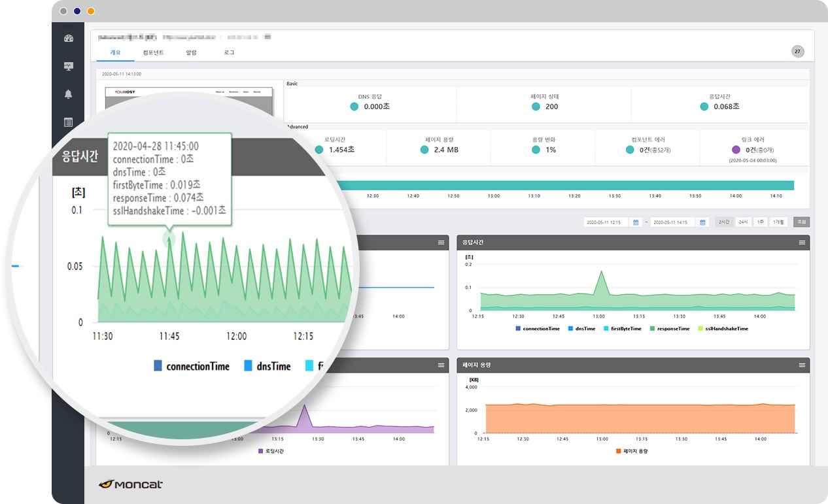Select the 24시 time range button
The width and height of the screenshot is (828, 504).
point(743,222)
